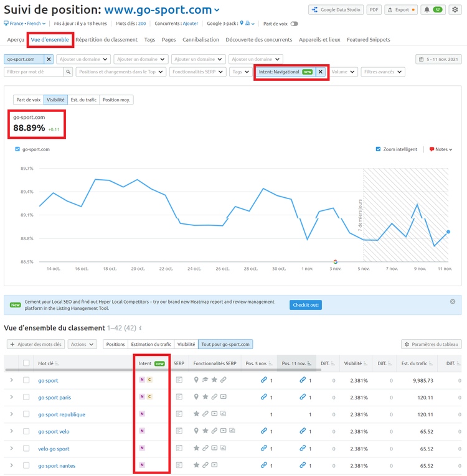
Task: Expand the go sport keyword row
Action: [12, 380]
